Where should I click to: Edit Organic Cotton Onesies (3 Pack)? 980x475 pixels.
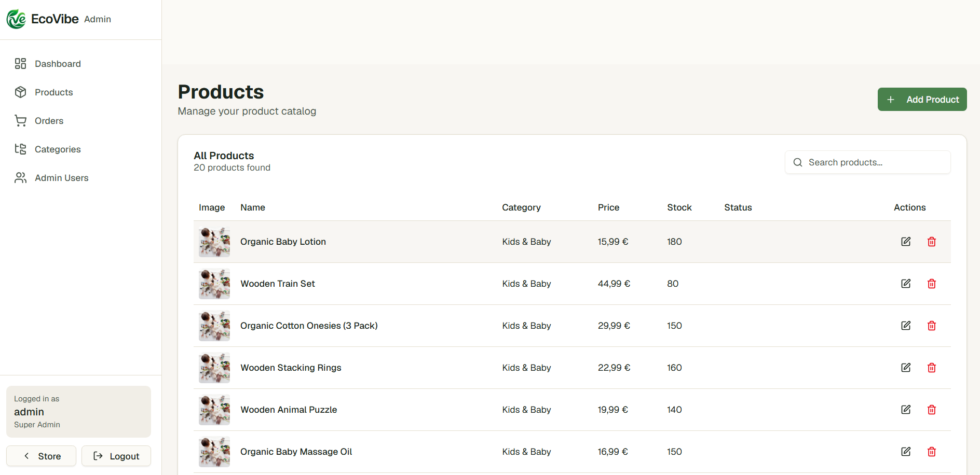(x=906, y=326)
